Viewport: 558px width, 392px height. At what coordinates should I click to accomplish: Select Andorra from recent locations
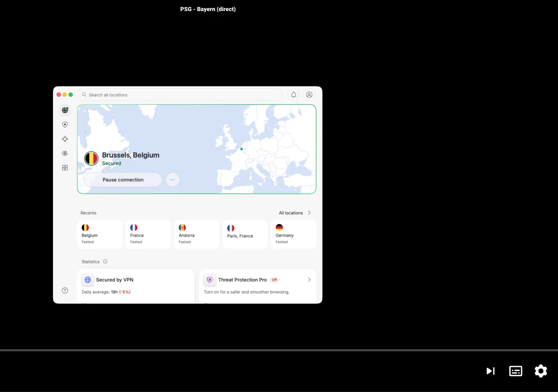(196, 234)
